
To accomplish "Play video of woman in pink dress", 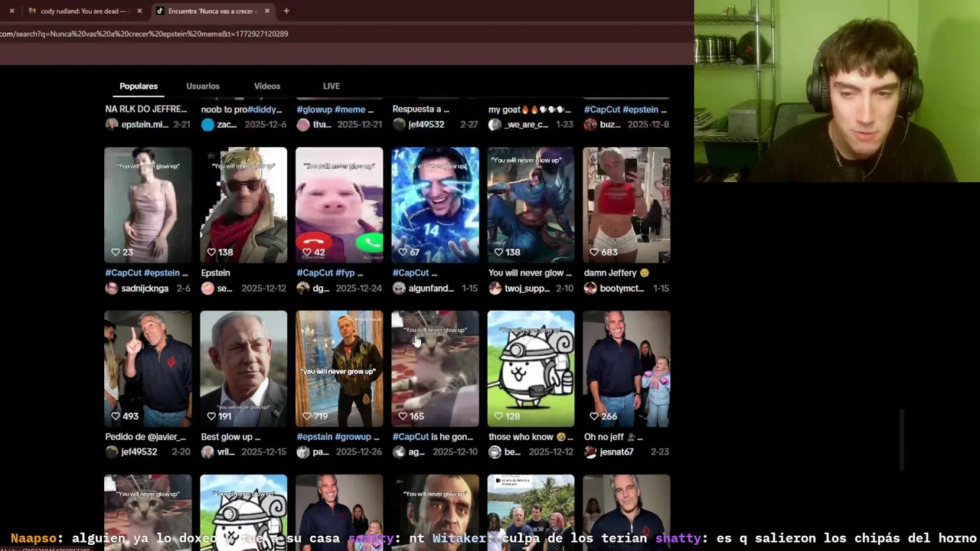I will point(148,204).
